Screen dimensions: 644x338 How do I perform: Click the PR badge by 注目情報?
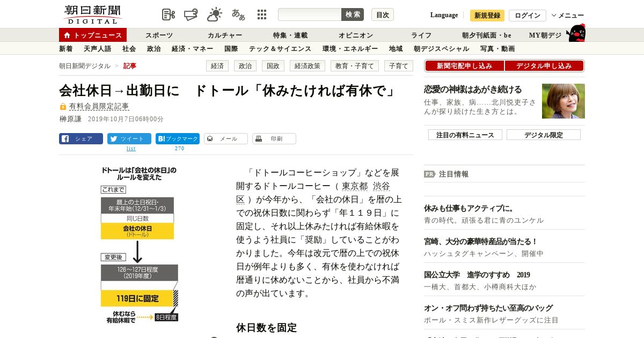430,174
